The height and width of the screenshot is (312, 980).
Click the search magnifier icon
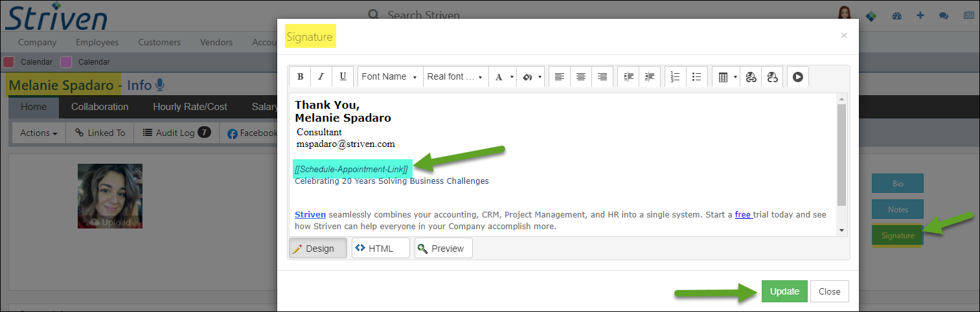coord(373,15)
